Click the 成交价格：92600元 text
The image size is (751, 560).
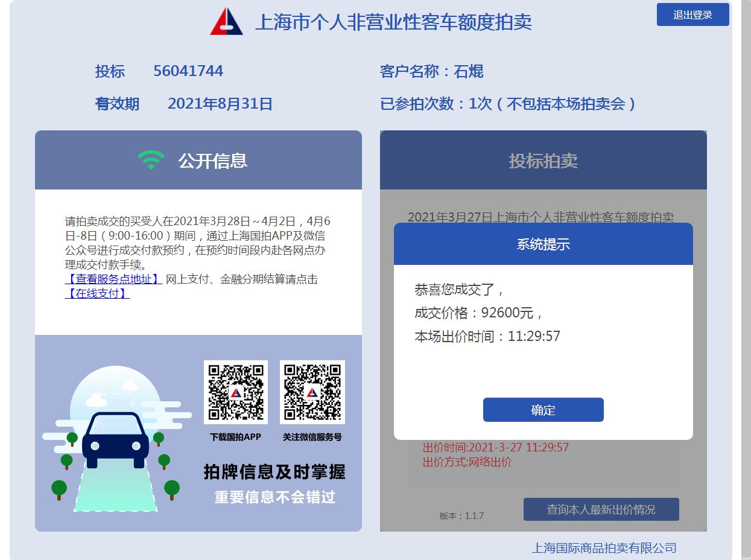point(479,313)
